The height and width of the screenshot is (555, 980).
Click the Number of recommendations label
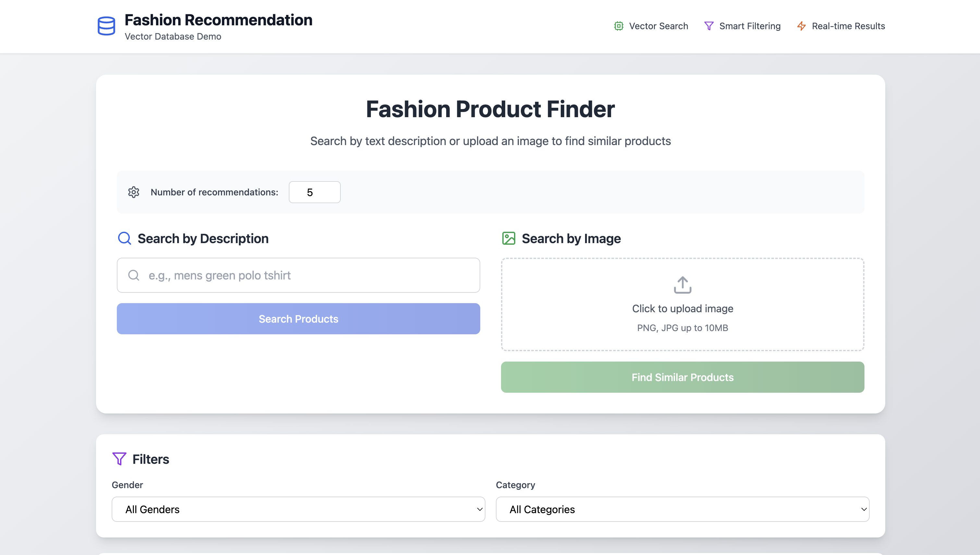tap(214, 192)
